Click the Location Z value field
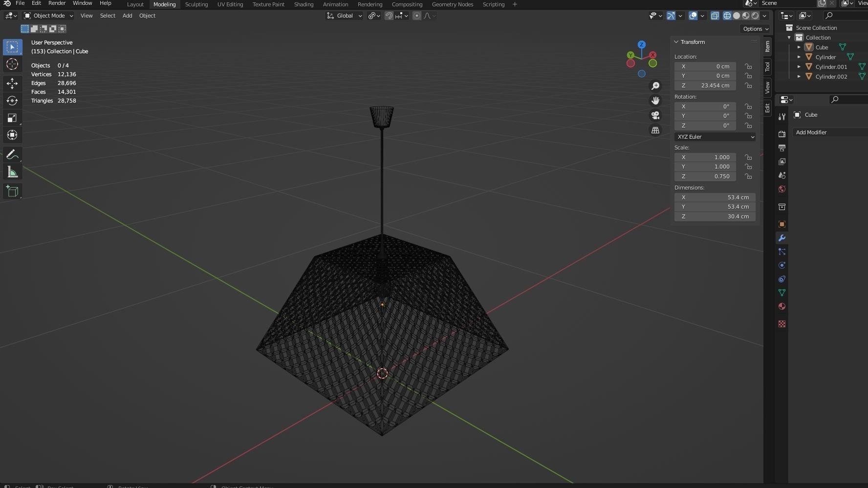The image size is (868, 488). [x=705, y=85]
